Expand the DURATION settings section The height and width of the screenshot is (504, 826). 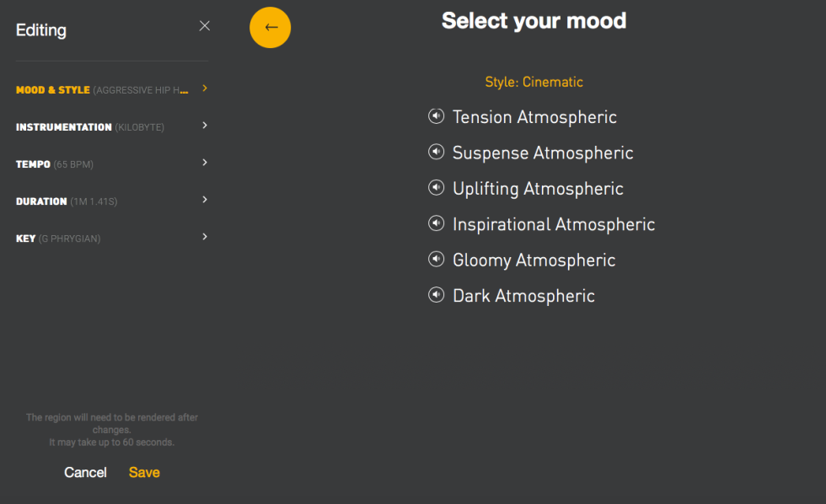[112, 201]
